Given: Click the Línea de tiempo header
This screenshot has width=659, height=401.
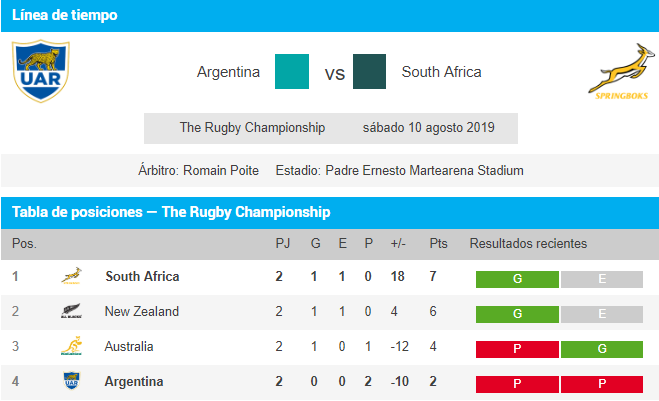Looking at the screenshot, I should [65, 15].
